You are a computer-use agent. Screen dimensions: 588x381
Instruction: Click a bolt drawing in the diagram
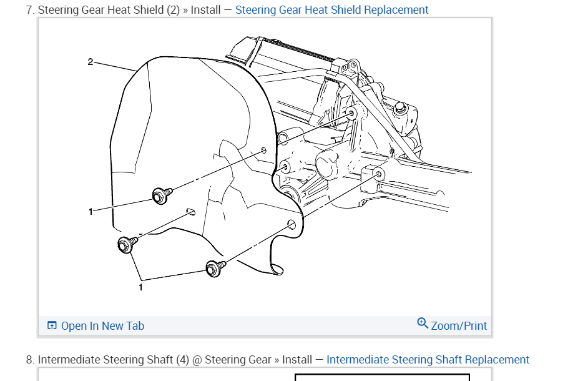pyautogui.click(x=160, y=197)
